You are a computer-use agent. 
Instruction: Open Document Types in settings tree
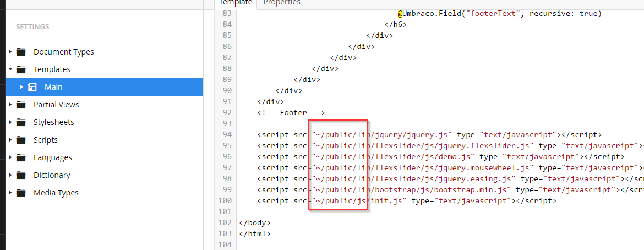pos(64,52)
